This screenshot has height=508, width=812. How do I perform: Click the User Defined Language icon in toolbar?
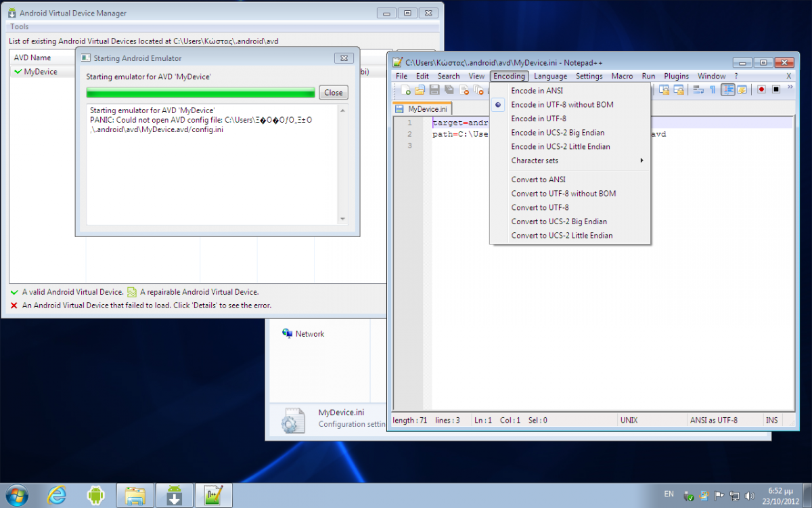[x=742, y=89]
